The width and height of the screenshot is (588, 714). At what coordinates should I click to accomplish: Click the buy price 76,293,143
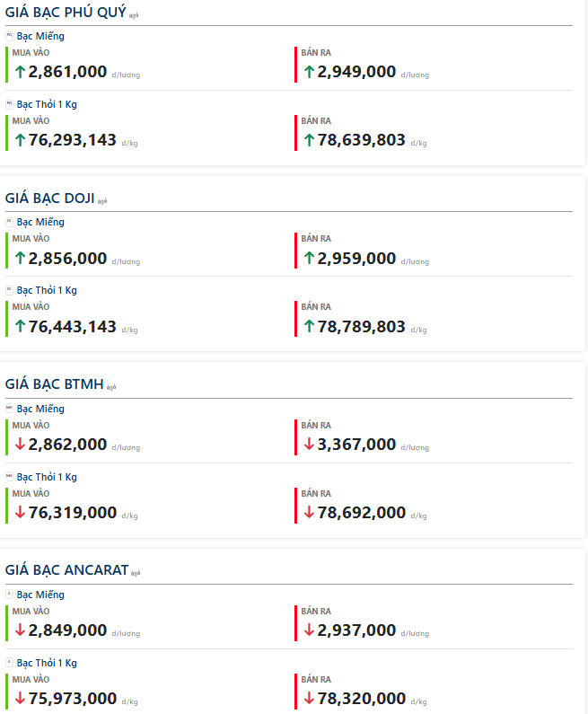click(x=73, y=140)
